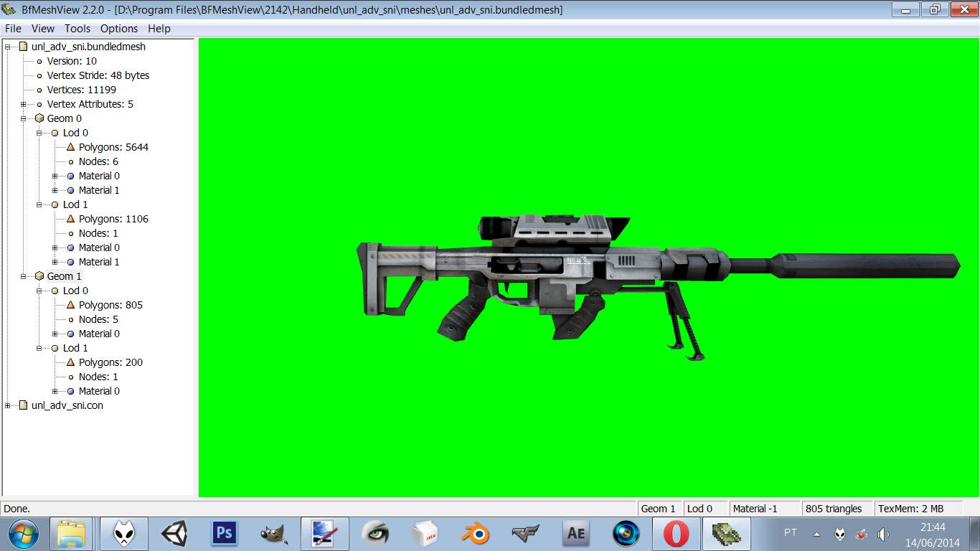The width and height of the screenshot is (980, 551).
Task: Collapse the Geom 0 node
Action: pyautogui.click(x=24, y=118)
